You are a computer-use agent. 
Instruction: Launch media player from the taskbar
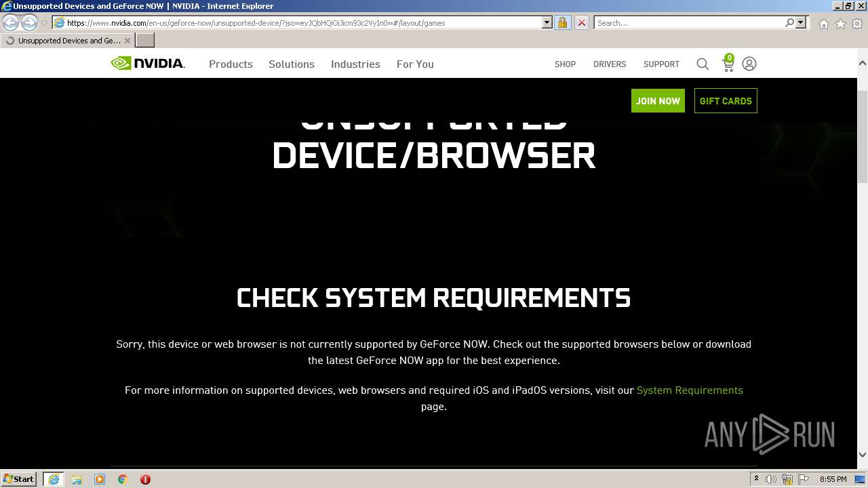(100, 479)
